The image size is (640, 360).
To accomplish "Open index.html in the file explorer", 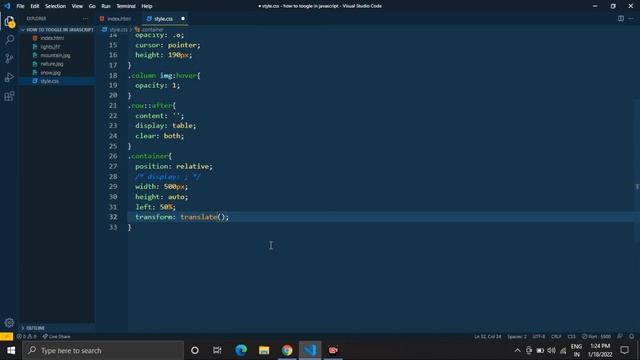I will [x=52, y=38].
